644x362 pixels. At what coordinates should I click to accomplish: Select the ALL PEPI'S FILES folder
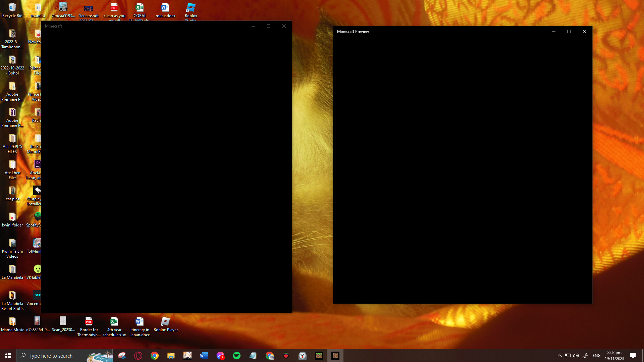[x=12, y=144]
